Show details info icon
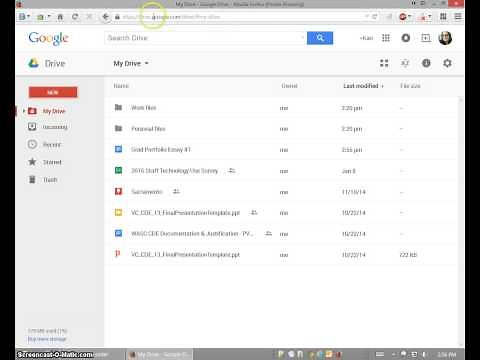This screenshot has width=480, height=360. click(x=426, y=63)
